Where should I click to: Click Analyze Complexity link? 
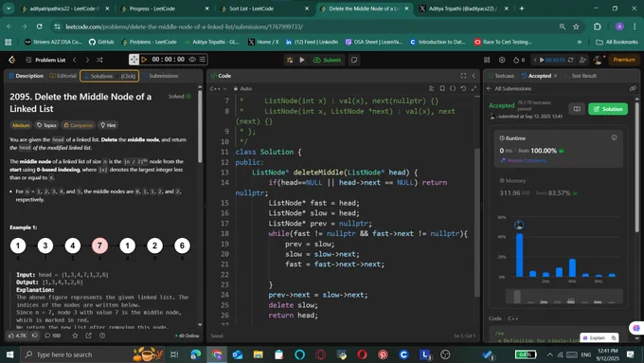(523, 161)
